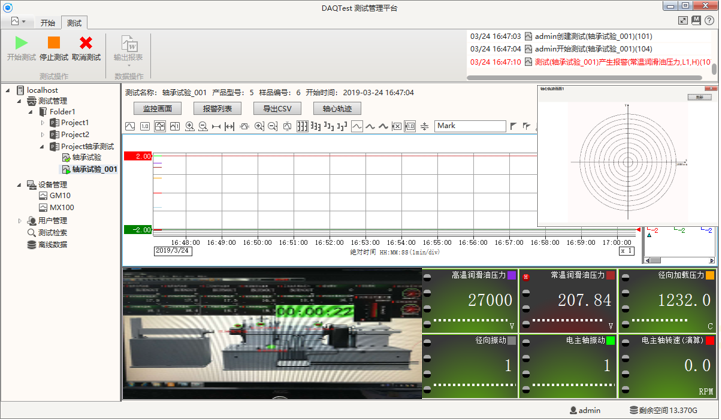Screen dimensions: 721x420
Task: Select the 测试 ribbon tab
Action: point(74,22)
